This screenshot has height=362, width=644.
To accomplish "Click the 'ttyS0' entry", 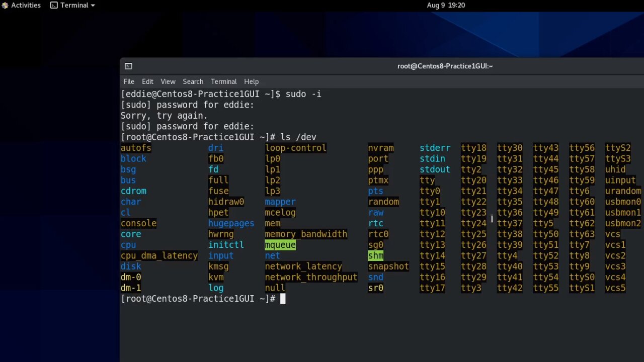I will 582,277.
